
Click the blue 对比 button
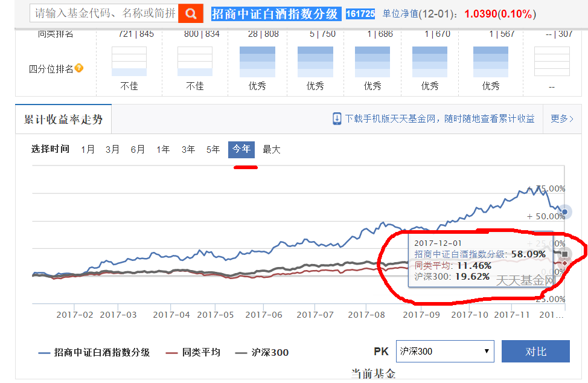[x=535, y=351]
